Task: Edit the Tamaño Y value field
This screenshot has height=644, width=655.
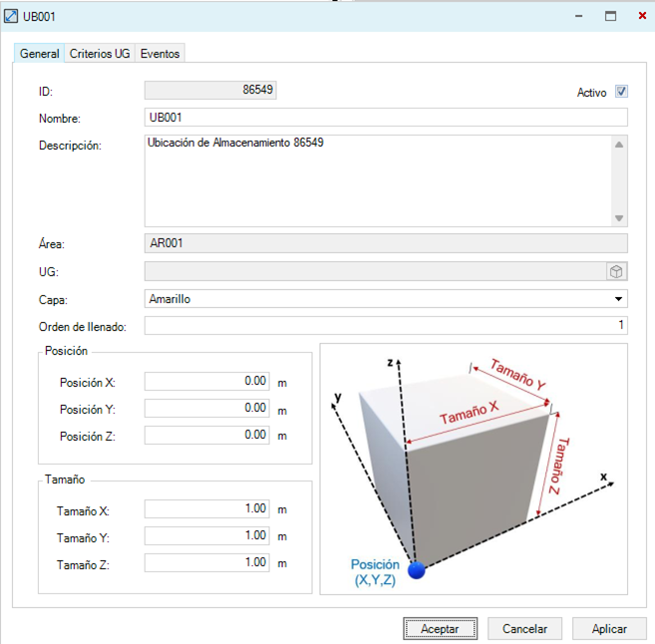Action: [x=207, y=536]
